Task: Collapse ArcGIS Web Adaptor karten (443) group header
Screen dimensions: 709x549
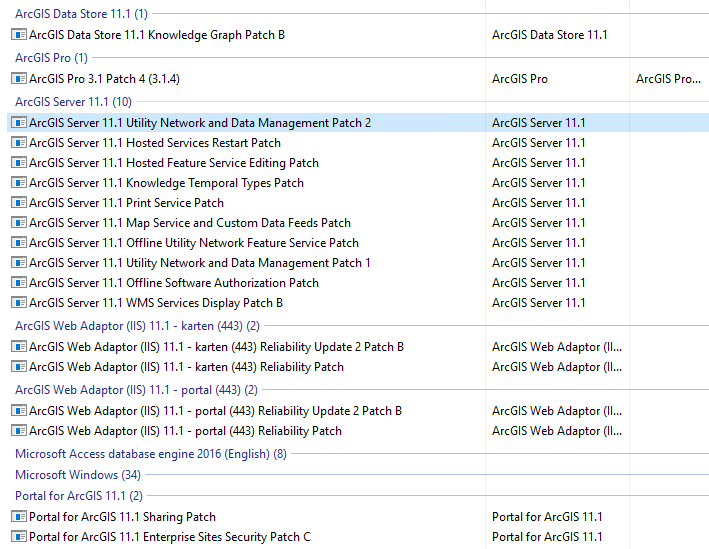Action: point(137,326)
